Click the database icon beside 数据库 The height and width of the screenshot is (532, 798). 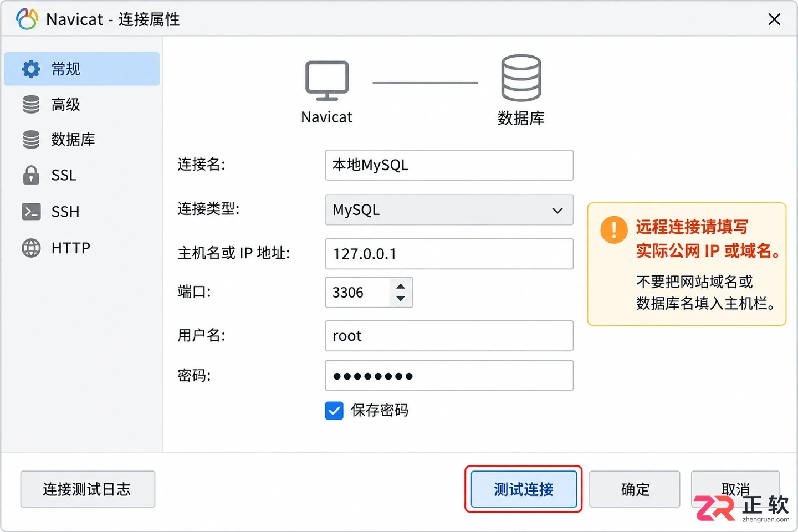(x=31, y=139)
